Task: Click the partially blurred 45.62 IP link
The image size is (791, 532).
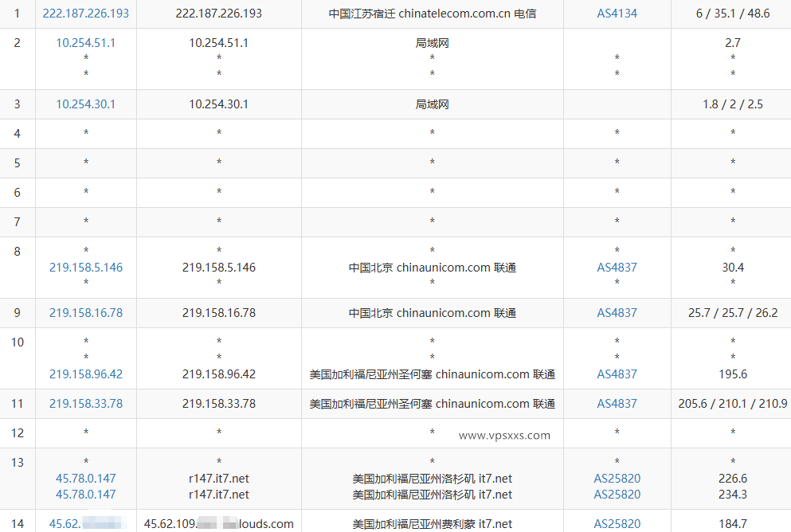Action: point(86,524)
